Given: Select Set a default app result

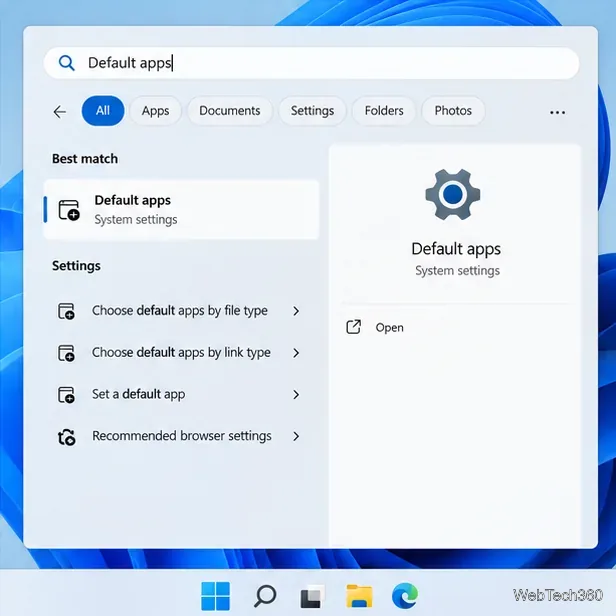Looking at the screenshot, I should (x=138, y=394).
